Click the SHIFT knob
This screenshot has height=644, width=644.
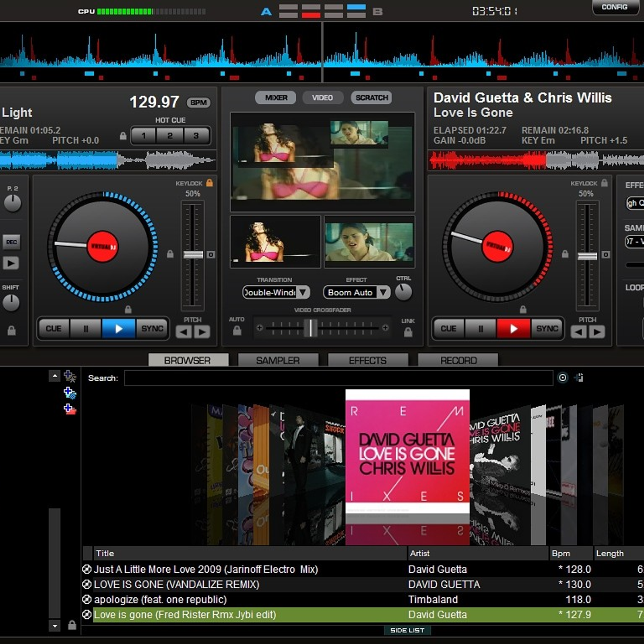(11, 303)
